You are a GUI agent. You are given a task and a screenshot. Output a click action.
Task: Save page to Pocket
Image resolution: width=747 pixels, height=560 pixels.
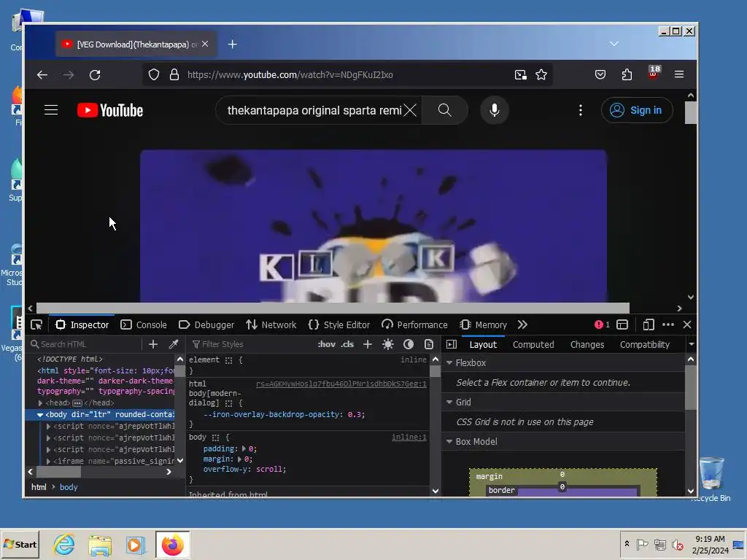(600, 75)
